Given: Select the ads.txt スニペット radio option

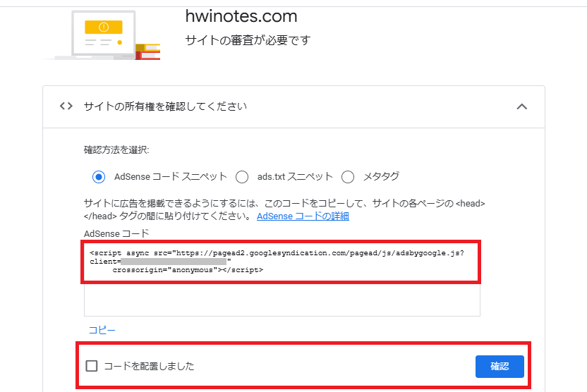Looking at the screenshot, I should pos(242,177).
